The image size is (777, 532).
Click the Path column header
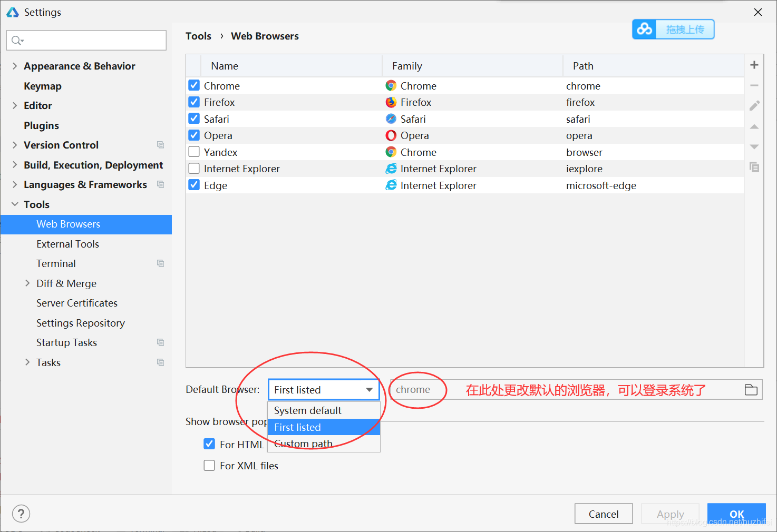(654, 66)
